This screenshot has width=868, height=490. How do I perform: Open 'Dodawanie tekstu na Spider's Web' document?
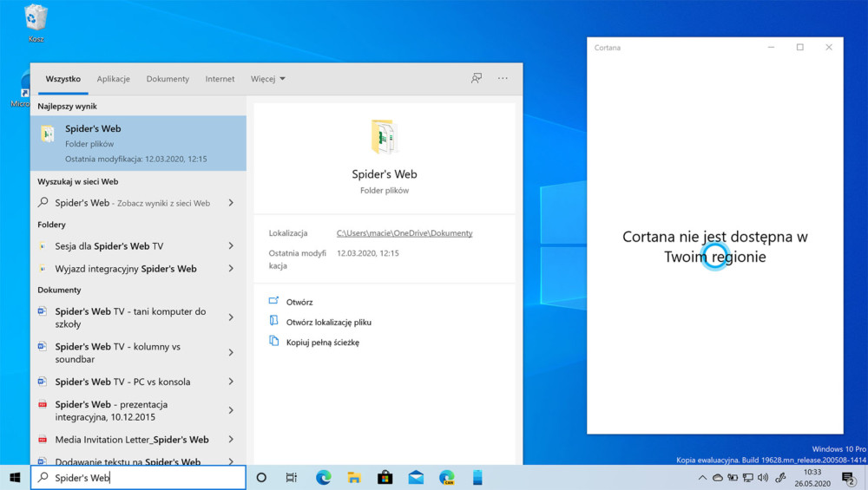pyautogui.click(x=127, y=461)
